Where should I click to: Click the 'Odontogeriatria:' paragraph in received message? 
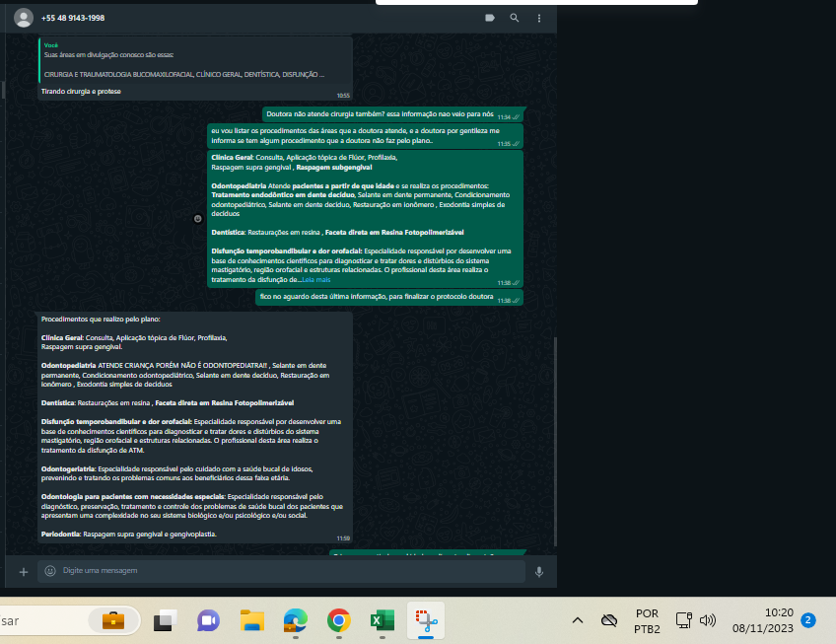[176, 473]
